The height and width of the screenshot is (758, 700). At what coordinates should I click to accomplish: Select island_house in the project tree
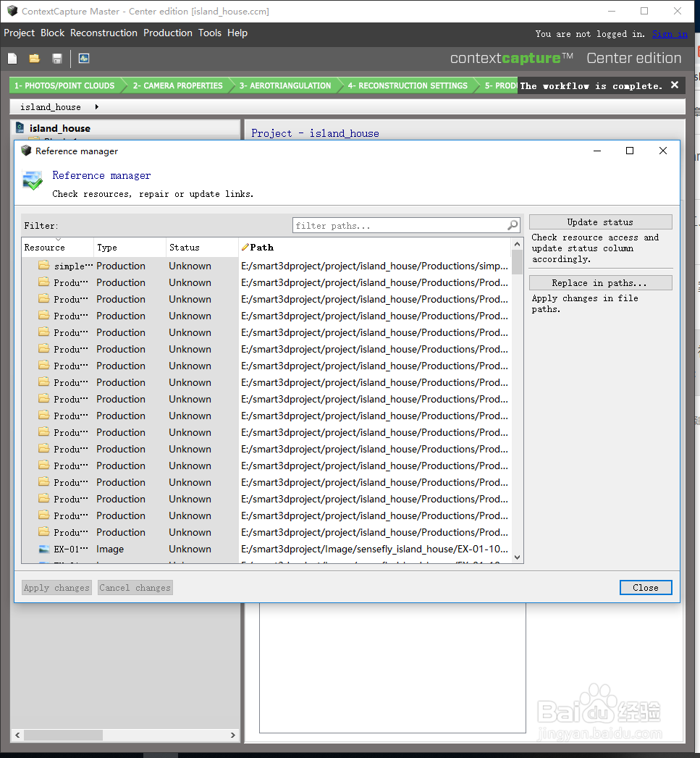60,128
